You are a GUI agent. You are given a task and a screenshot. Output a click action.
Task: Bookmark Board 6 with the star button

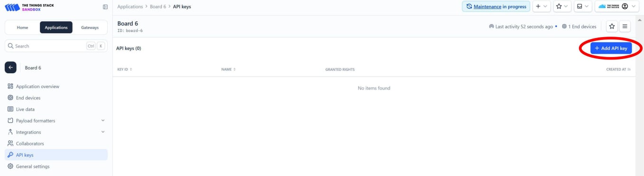coord(612,27)
